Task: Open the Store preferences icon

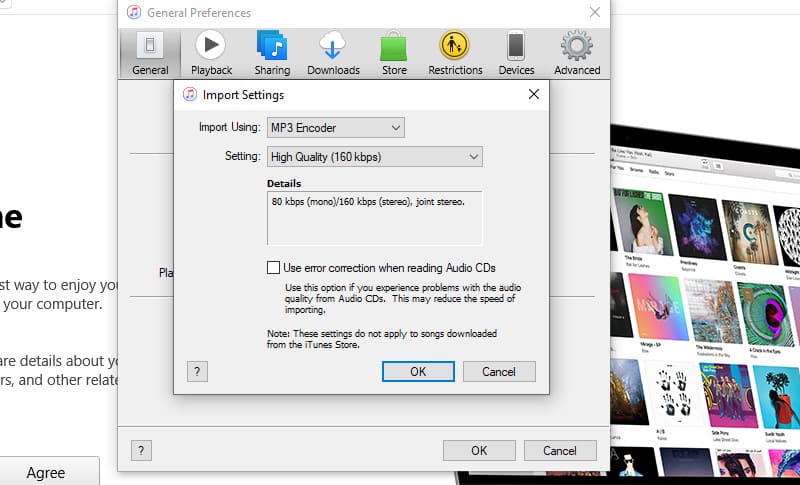Action: coord(393,52)
